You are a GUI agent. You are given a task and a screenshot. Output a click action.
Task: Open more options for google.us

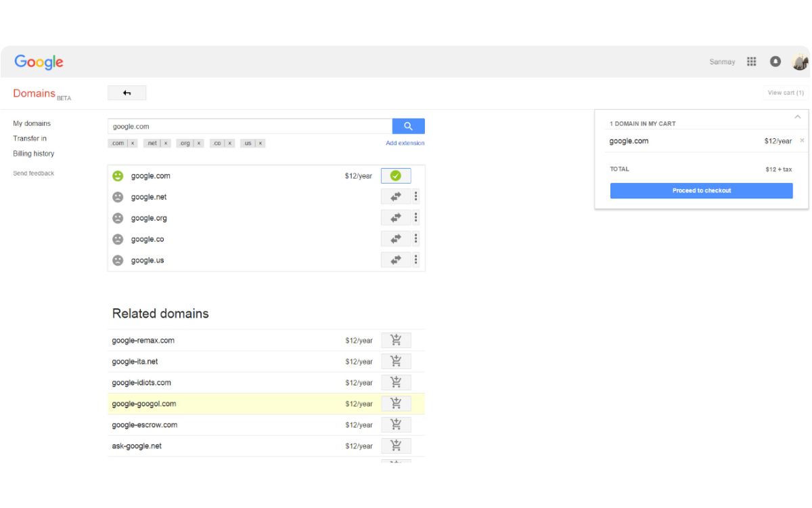coord(415,260)
